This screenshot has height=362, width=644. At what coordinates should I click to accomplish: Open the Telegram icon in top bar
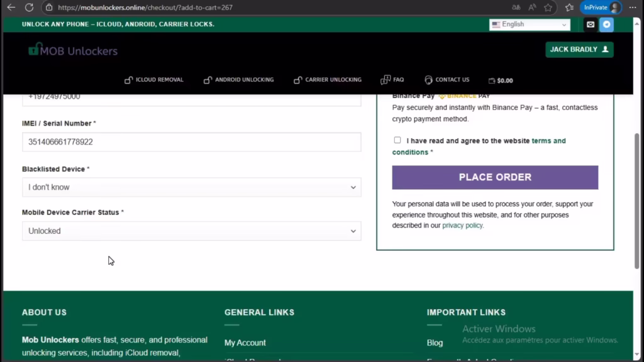[x=607, y=25]
